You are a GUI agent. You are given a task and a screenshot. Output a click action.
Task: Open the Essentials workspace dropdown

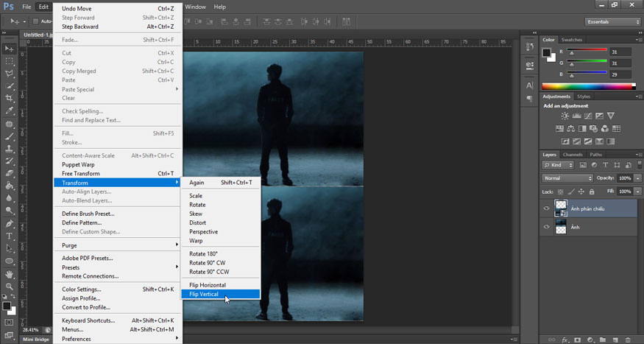(612, 22)
